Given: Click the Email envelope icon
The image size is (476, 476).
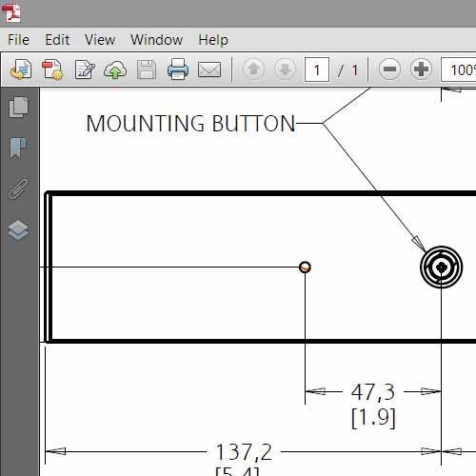Looking at the screenshot, I should pyautogui.click(x=209, y=69).
